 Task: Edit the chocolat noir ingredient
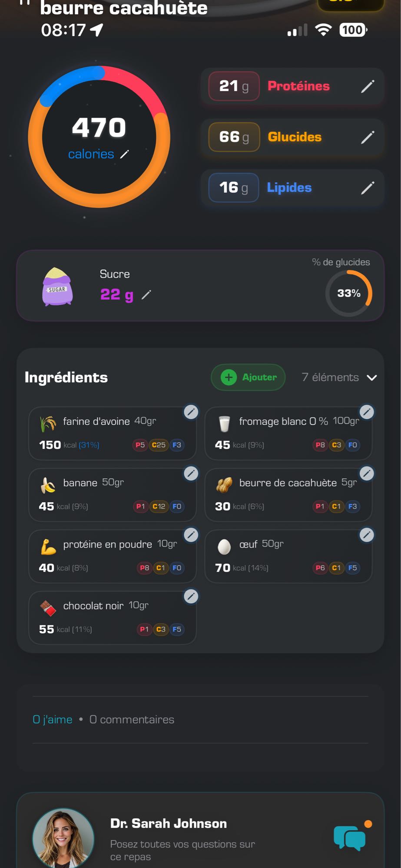tap(191, 597)
